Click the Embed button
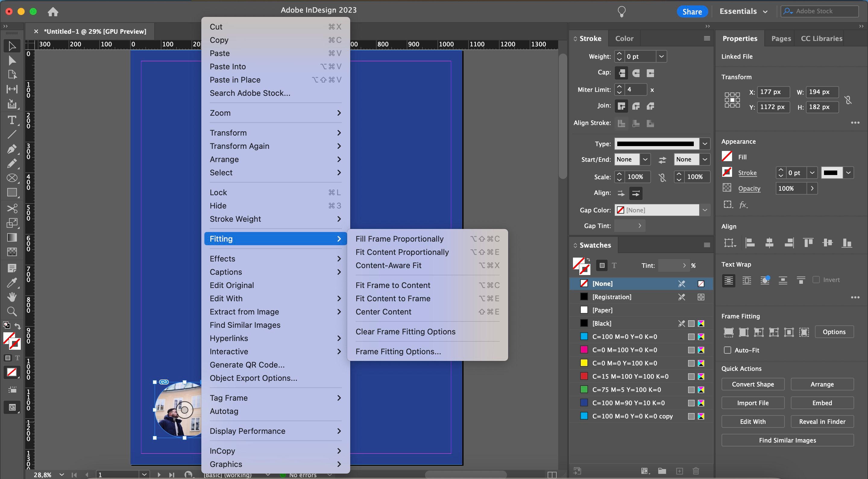 [822, 403]
